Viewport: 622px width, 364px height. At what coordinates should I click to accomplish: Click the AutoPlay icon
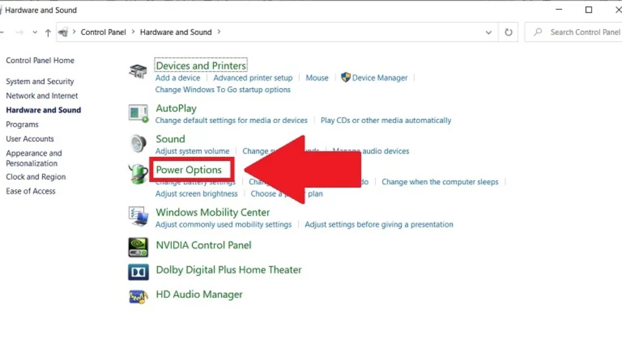pos(138,113)
